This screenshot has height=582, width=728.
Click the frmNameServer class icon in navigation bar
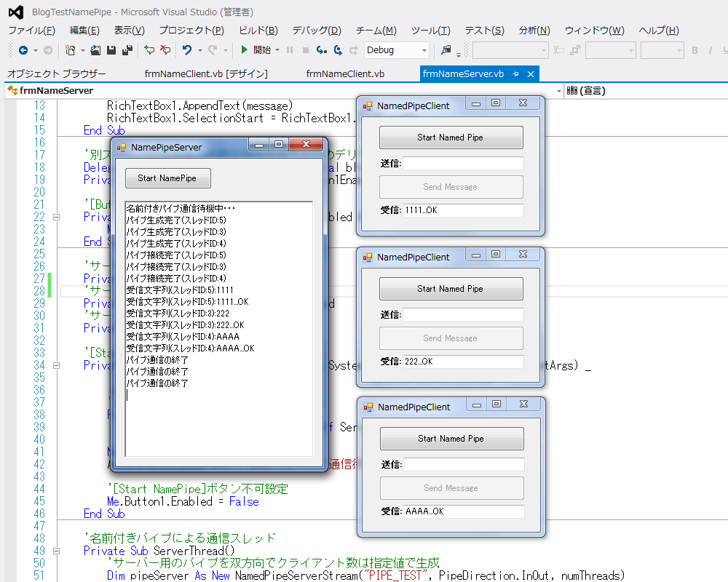[12, 90]
